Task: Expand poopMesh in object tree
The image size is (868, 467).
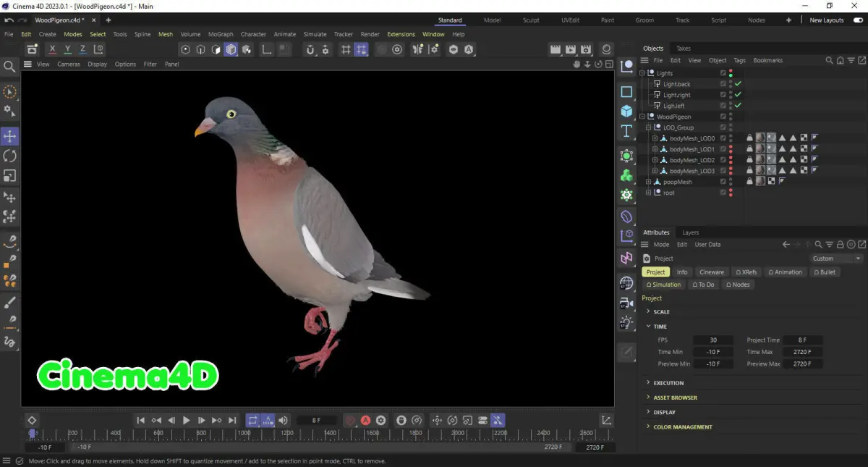Action: (649, 182)
